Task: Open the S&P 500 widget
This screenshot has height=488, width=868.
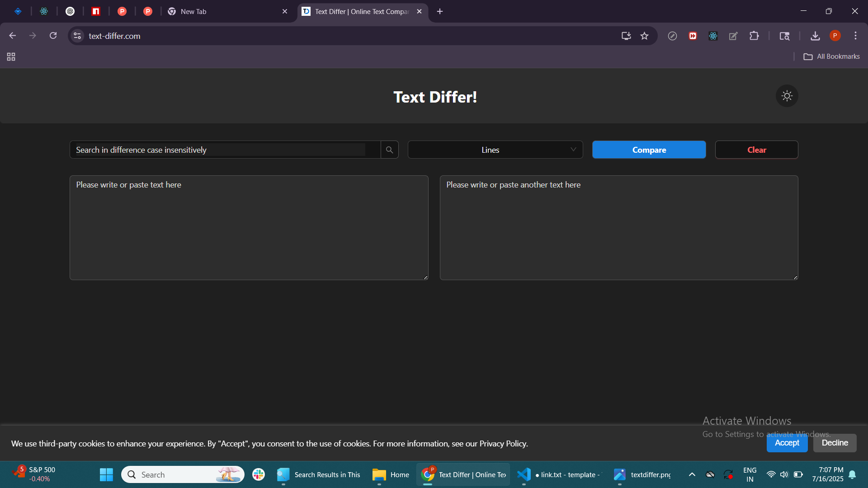Action: [x=34, y=474]
